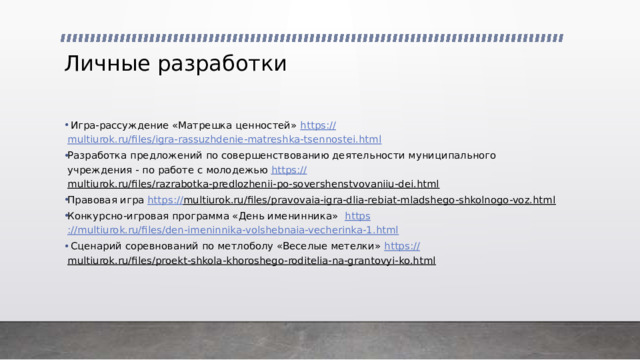Open den-imeninnika-volshebnaia-vecherinka-1.html link

[x=233, y=230]
